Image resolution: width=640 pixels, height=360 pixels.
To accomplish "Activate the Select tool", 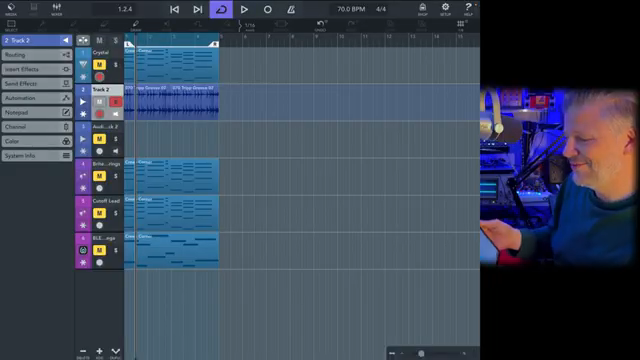I will click(x=11, y=25).
